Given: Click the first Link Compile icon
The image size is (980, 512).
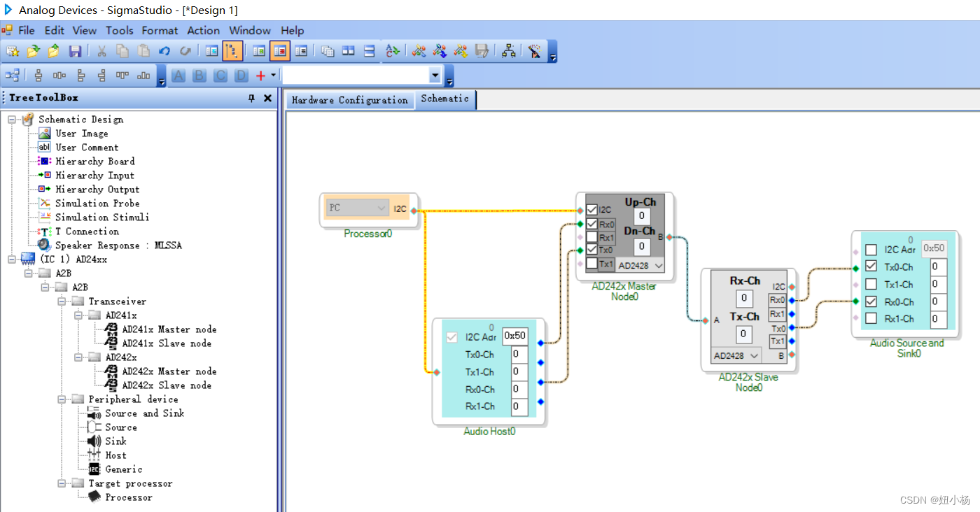Looking at the screenshot, I should [x=419, y=51].
